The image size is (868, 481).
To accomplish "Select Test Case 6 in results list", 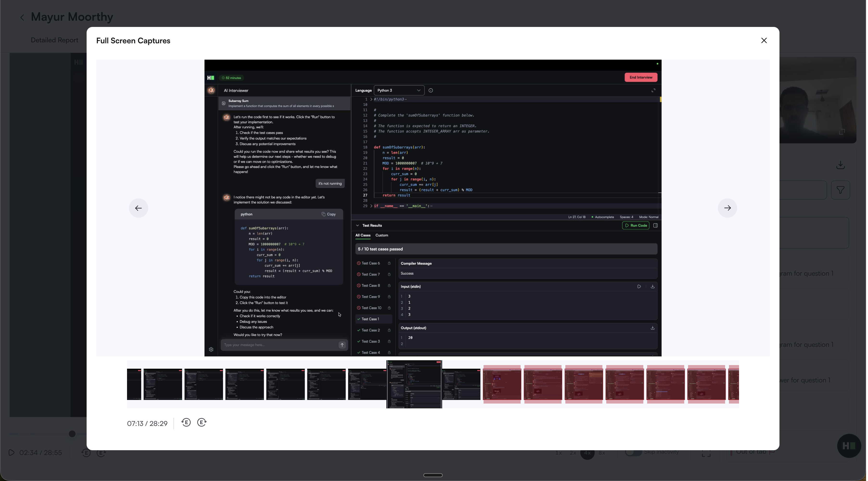I will (371, 263).
